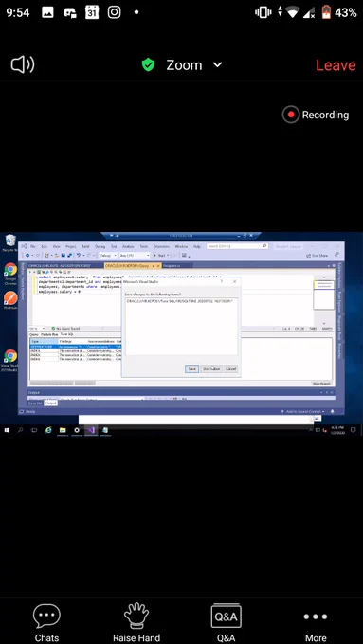Click the Start debugging button
Viewport: 363px width, 644px height.
click(x=160, y=255)
